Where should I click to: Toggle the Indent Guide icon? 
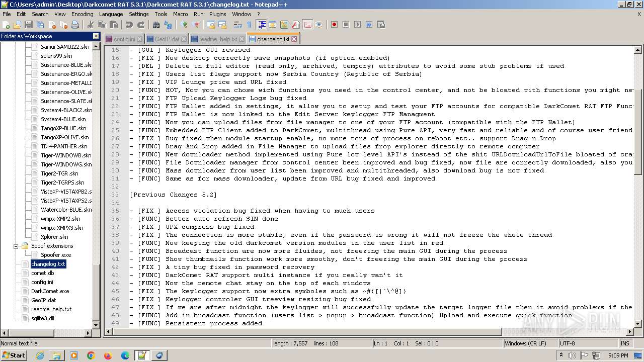click(x=261, y=25)
